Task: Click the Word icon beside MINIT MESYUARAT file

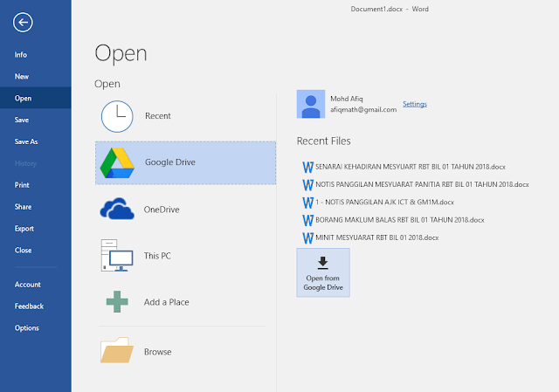Action: [308, 237]
